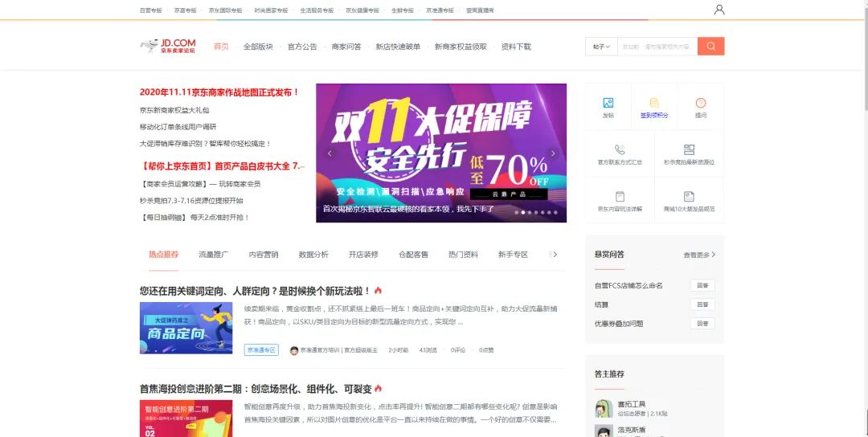Click the 双11大促保障 banner image
The width and height of the screenshot is (868, 437).
tap(441, 153)
